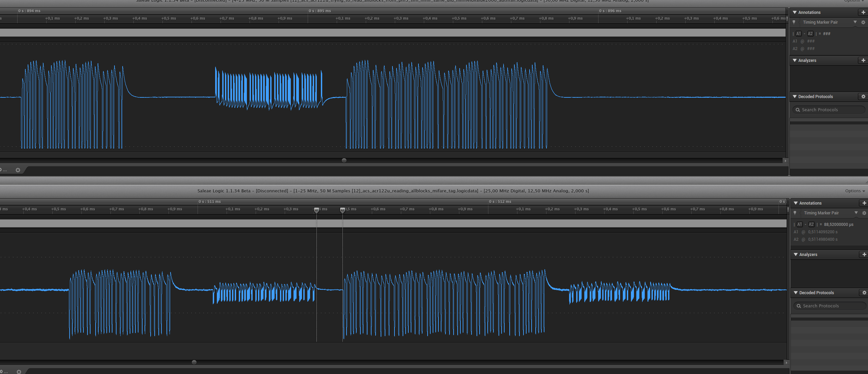
Task: Click the A1 marker button in top window
Action: [x=798, y=34]
